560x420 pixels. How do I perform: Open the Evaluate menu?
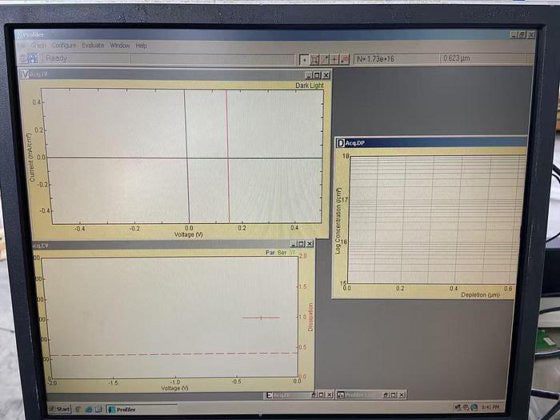pyautogui.click(x=93, y=46)
